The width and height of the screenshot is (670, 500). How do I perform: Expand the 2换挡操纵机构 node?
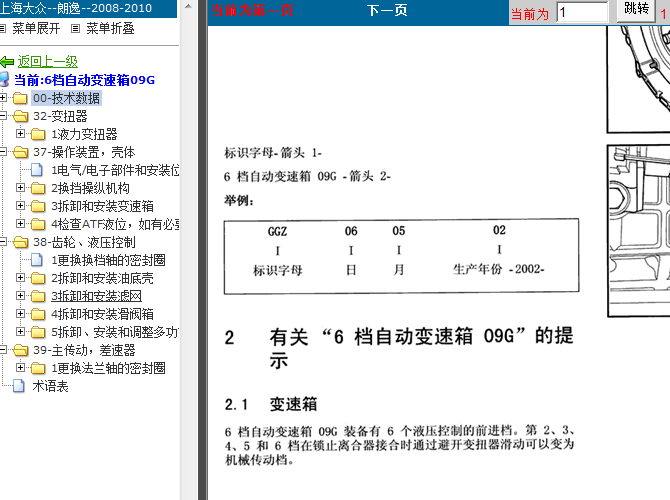(20, 188)
